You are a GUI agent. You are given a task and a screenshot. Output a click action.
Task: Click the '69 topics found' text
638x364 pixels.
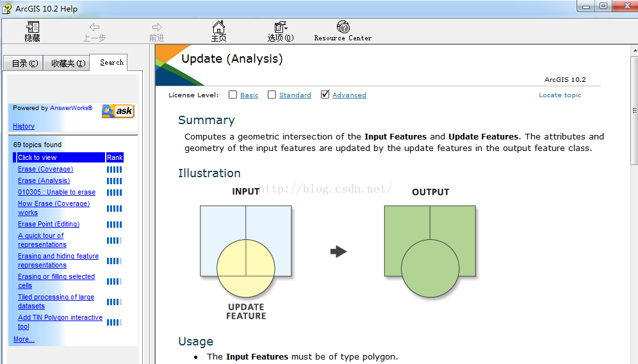click(x=37, y=145)
